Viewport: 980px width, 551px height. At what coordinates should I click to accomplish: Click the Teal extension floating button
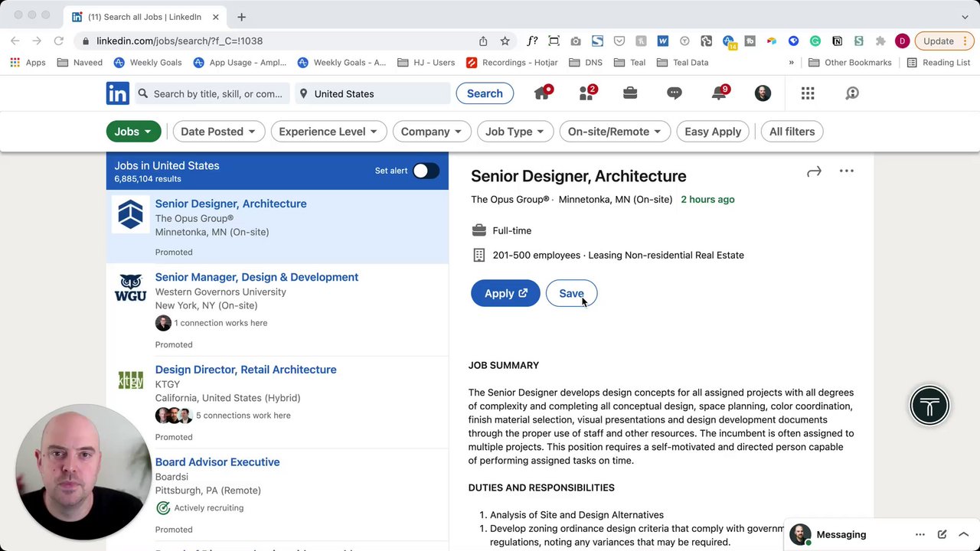coord(929,406)
